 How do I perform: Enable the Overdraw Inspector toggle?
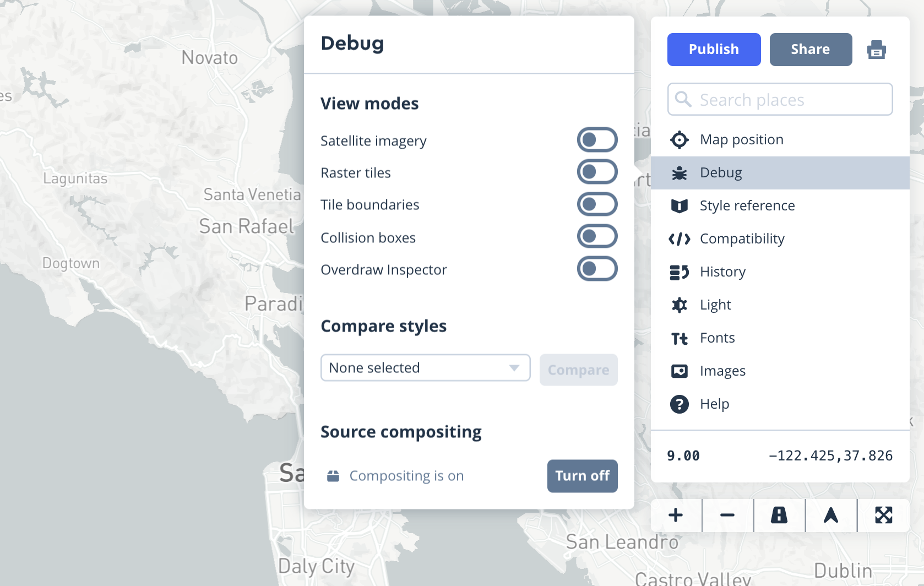point(597,269)
